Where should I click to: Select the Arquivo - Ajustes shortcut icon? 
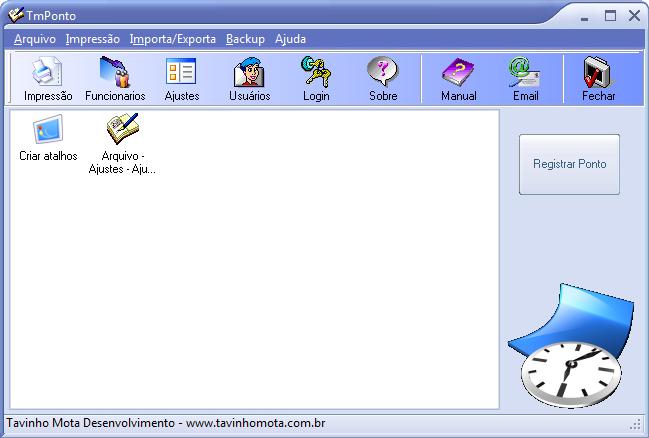(123, 131)
